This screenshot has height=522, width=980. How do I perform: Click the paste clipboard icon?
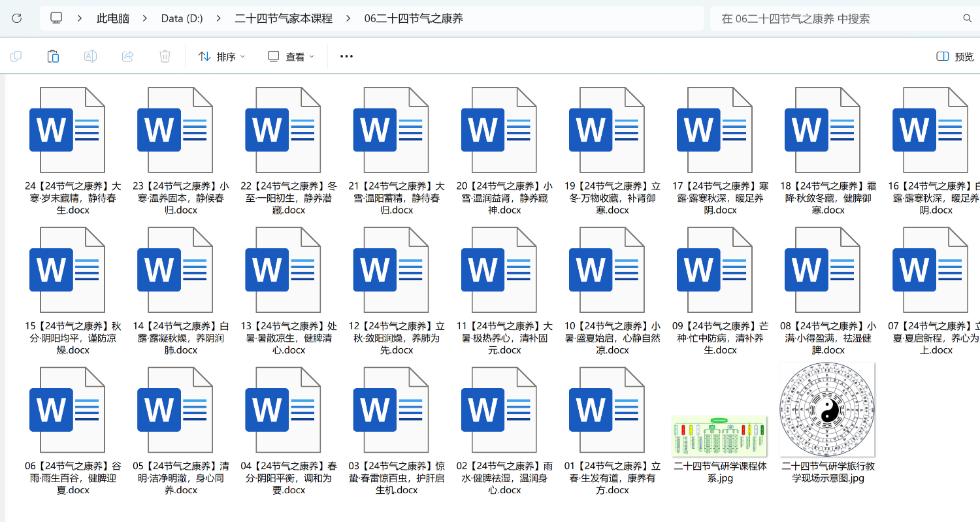click(x=54, y=57)
